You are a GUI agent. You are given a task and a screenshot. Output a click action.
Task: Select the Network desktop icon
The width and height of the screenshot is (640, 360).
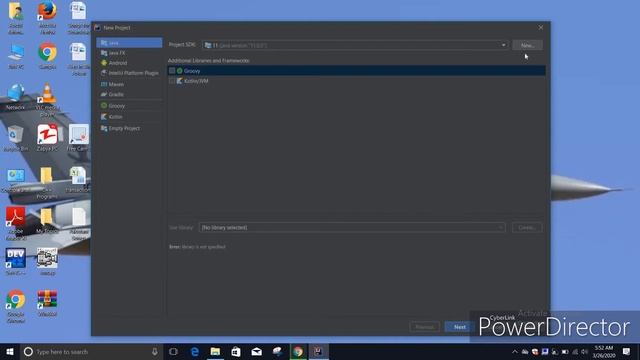coord(16,97)
